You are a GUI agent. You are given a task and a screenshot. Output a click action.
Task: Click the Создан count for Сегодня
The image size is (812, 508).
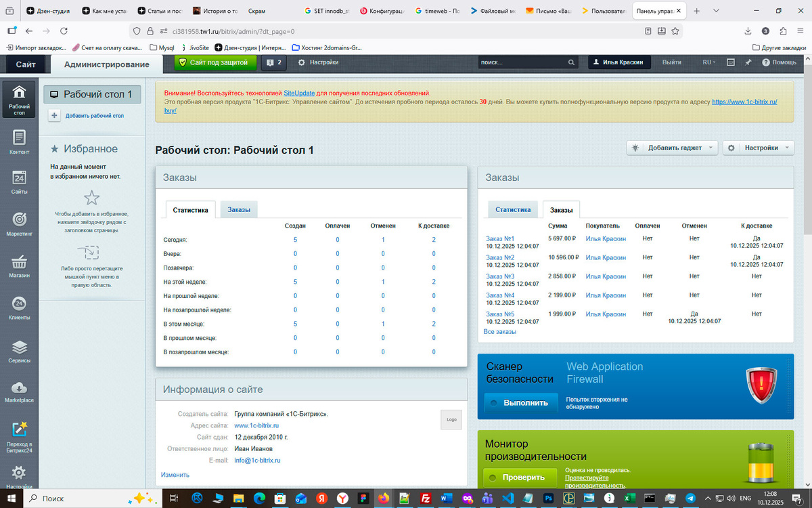(x=295, y=240)
